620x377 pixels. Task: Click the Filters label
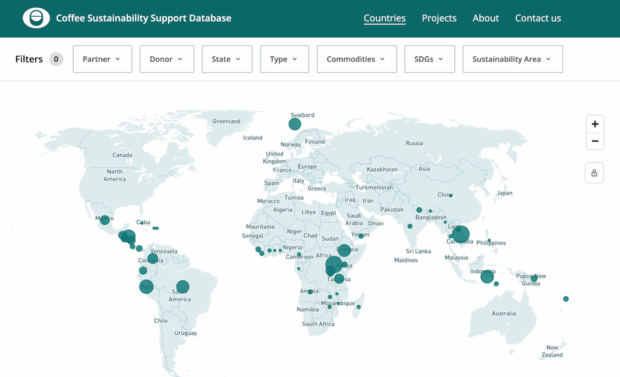(29, 59)
